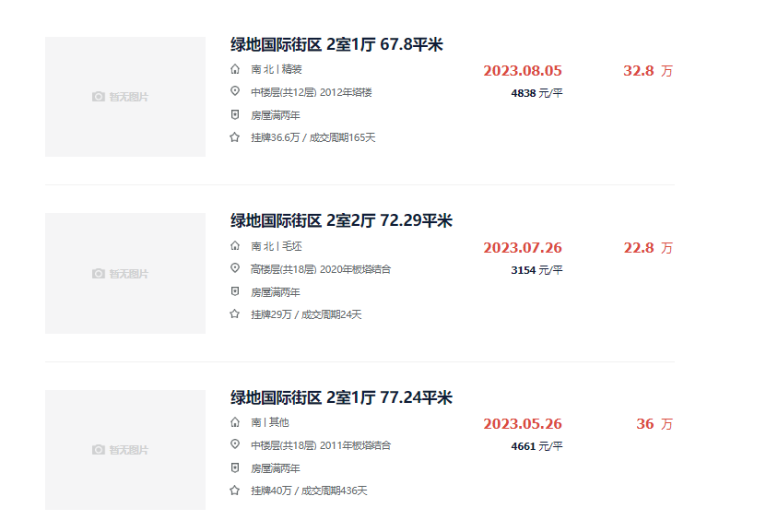Image resolution: width=778 pixels, height=532 pixels.
Task: Click location pin beside 2011年板塔结合
Action: click(235, 444)
